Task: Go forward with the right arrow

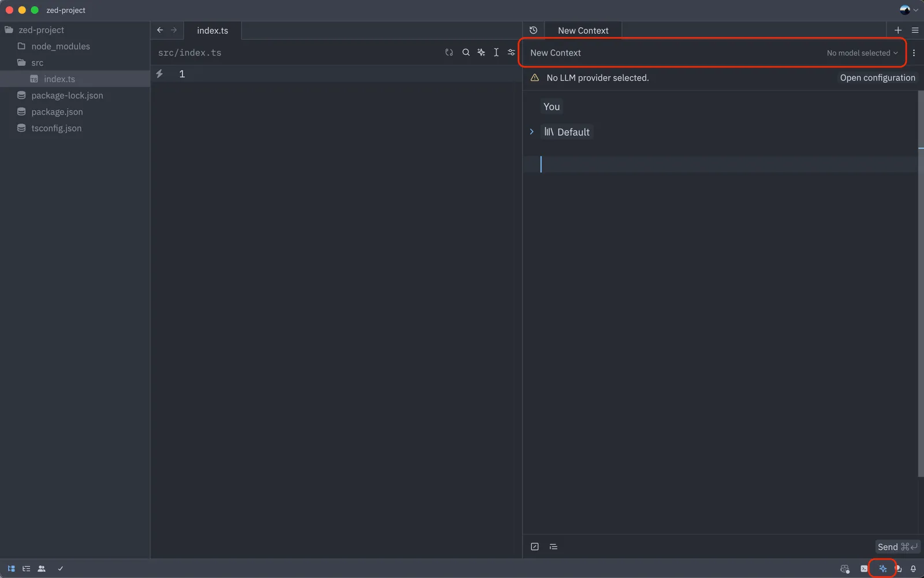Action: [x=174, y=30]
